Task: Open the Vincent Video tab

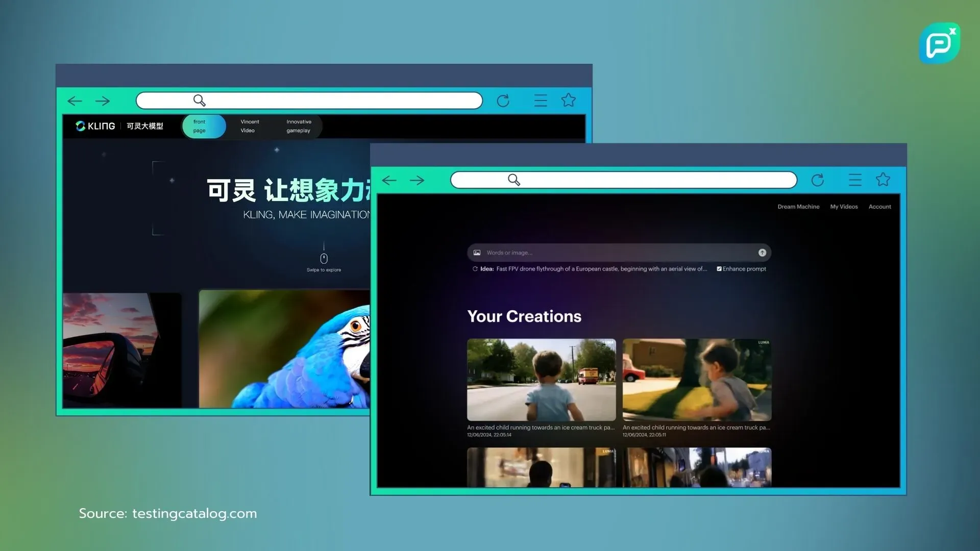Action: point(250,126)
